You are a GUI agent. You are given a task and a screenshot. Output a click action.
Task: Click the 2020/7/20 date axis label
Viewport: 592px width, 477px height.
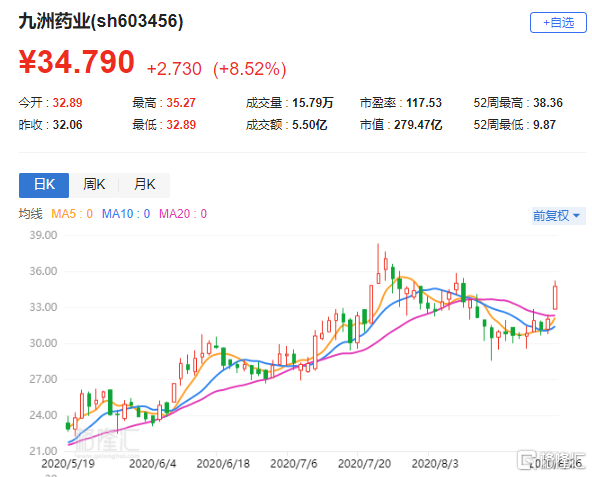click(364, 464)
